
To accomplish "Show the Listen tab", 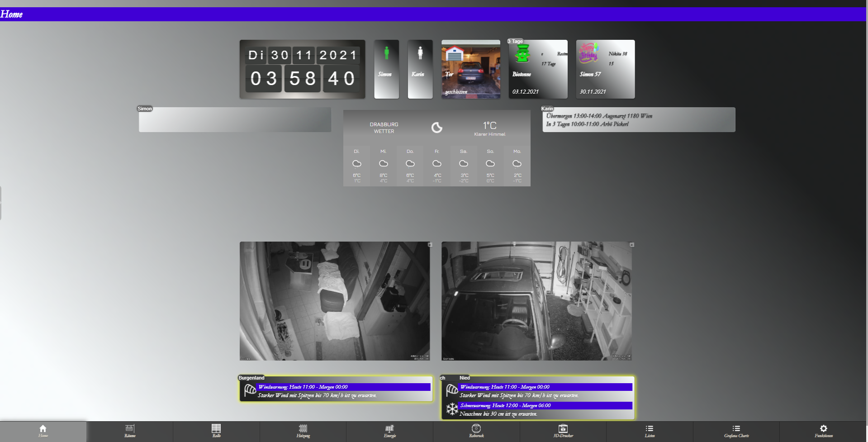I will [x=650, y=432].
